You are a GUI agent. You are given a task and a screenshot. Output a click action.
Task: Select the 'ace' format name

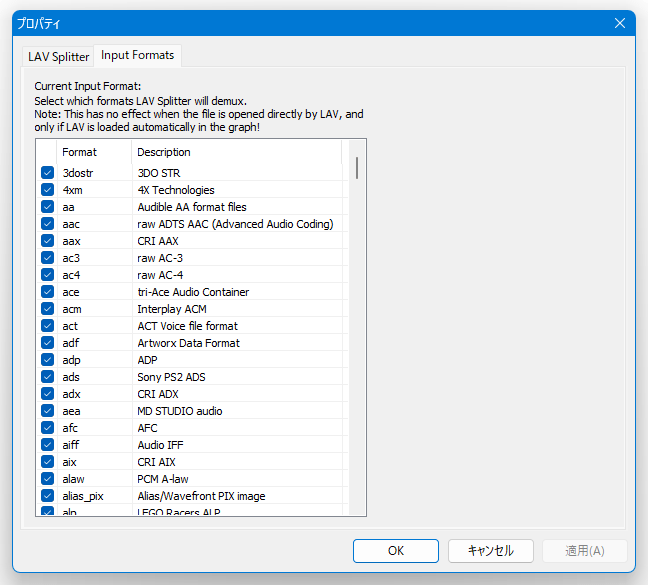pos(71,292)
